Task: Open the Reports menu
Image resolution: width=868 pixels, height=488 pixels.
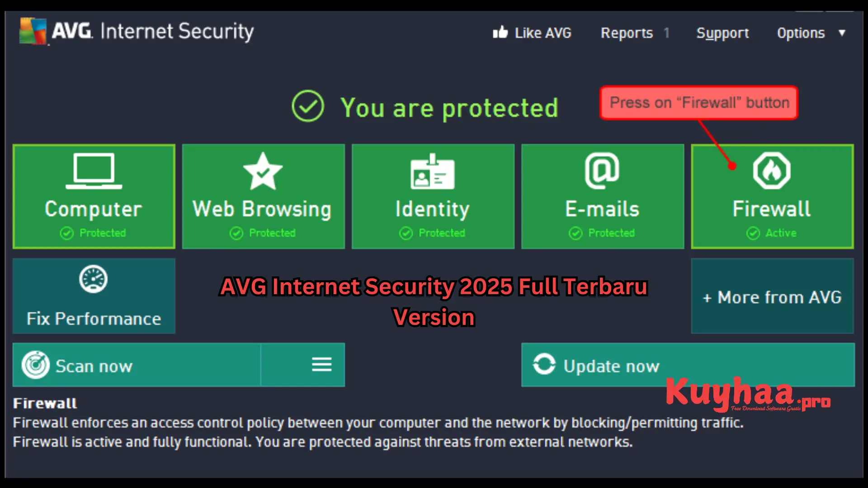Action: click(x=627, y=33)
